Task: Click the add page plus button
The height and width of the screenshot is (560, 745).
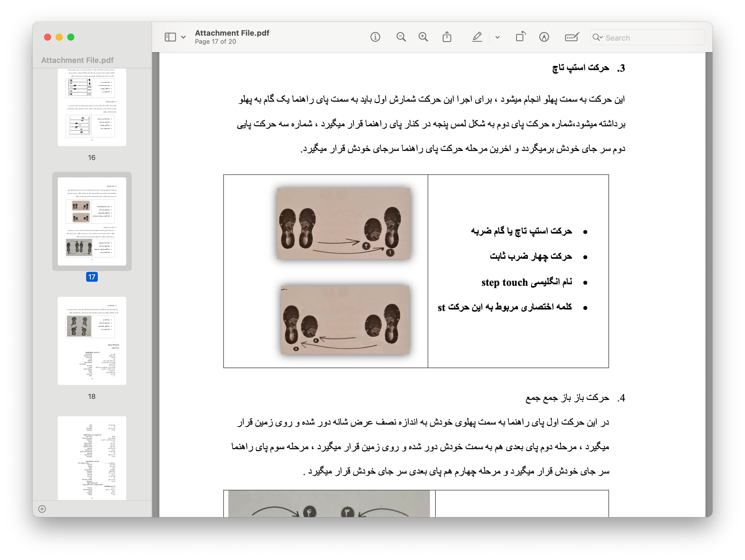Action: 42,509
